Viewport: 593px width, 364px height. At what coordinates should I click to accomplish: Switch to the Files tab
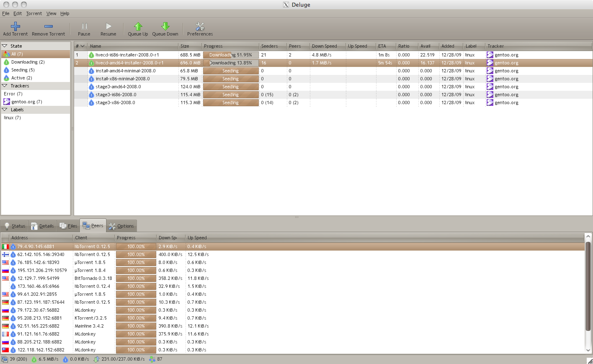68,226
